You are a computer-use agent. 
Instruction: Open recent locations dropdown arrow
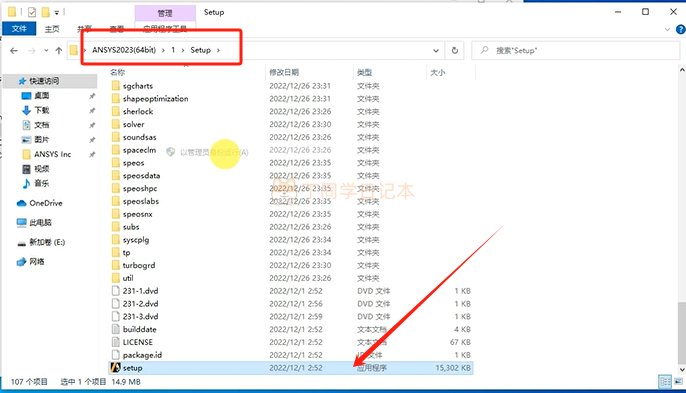coord(46,51)
